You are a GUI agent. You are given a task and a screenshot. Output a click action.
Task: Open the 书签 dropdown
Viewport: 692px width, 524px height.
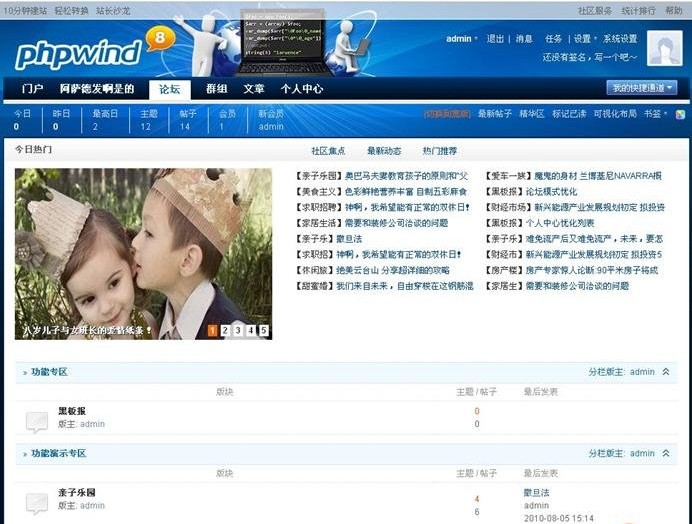point(655,114)
